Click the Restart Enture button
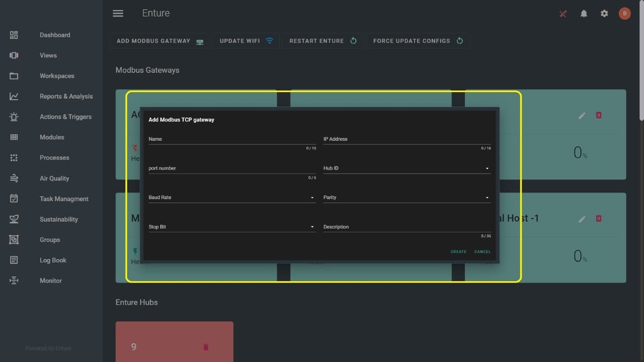644x362 pixels. click(x=323, y=41)
